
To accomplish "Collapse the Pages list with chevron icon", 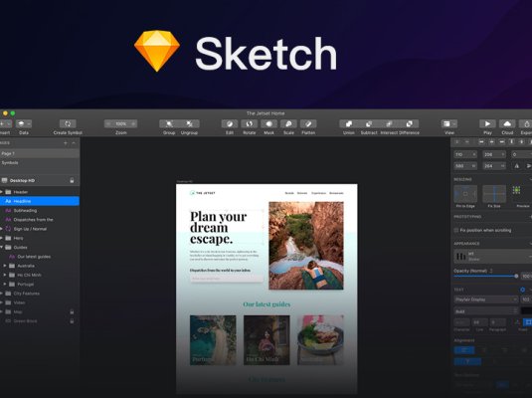I will [x=74, y=143].
